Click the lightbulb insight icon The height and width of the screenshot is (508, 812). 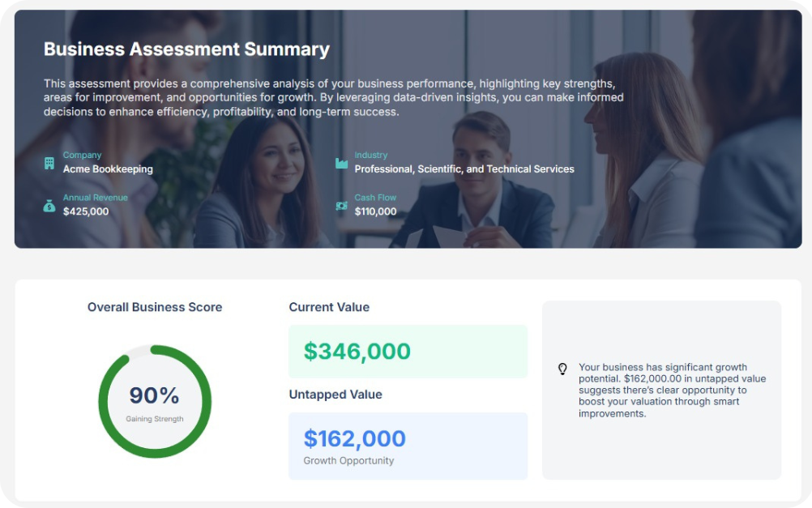coord(562,369)
